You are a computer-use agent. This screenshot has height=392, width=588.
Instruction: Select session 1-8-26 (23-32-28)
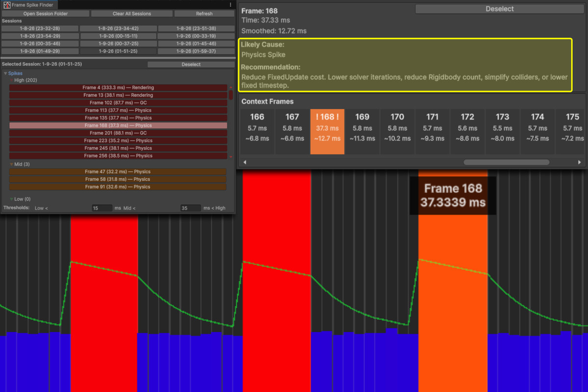pyautogui.click(x=40, y=28)
